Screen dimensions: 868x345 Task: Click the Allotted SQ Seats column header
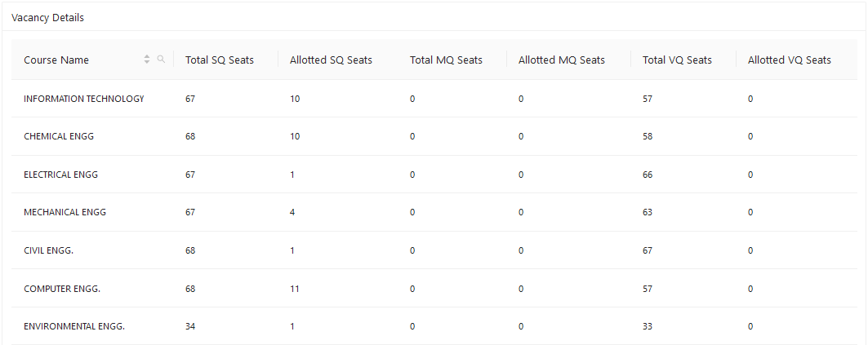point(331,60)
